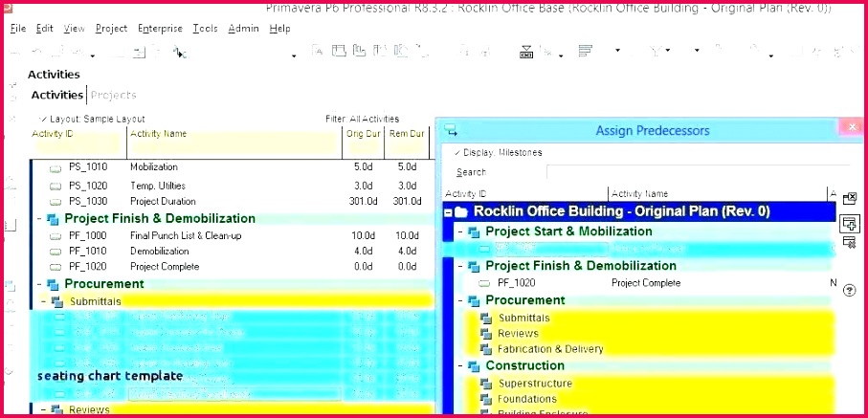Collapse the Construction group in the dialog
Image resolution: width=868 pixels, height=418 pixels.
click(x=460, y=365)
